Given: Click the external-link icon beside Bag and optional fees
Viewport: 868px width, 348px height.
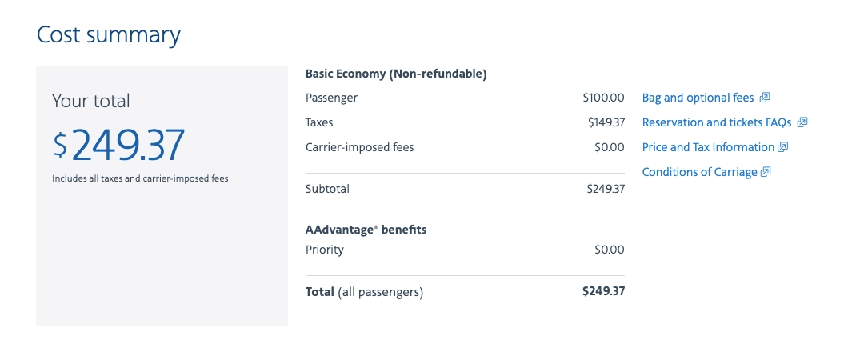Looking at the screenshot, I should click(765, 98).
